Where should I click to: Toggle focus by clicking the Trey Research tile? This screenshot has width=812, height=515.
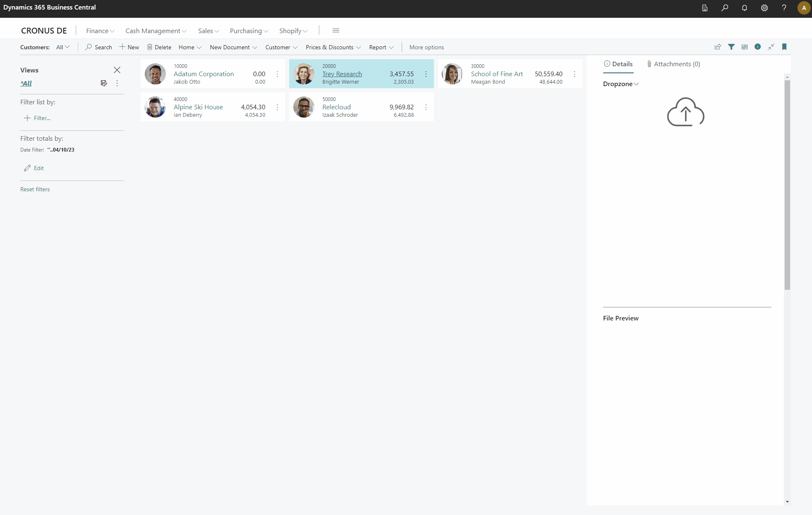click(362, 74)
